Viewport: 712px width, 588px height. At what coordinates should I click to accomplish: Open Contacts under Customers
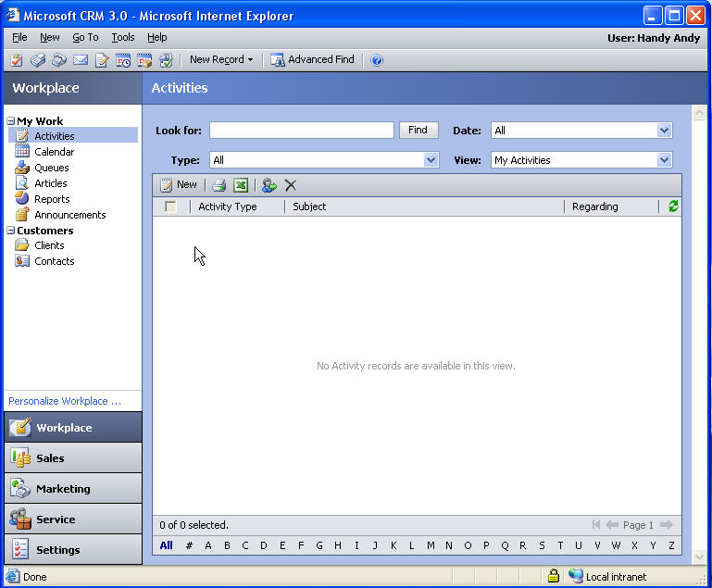click(54, 261)
